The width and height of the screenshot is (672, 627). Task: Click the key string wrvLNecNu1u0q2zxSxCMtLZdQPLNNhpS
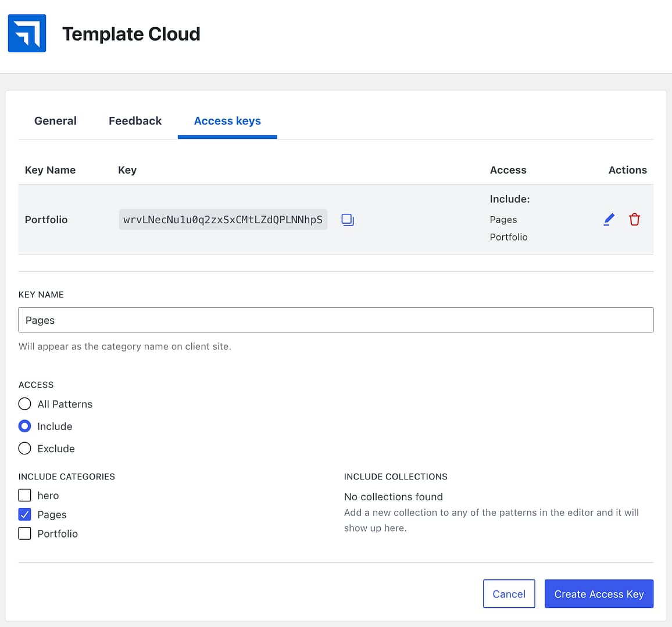(223, 220)
